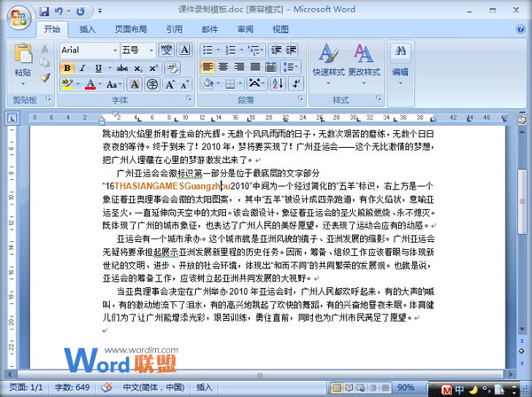Open numbering list dropdown

pyautogui.click(x=241, y=51)
